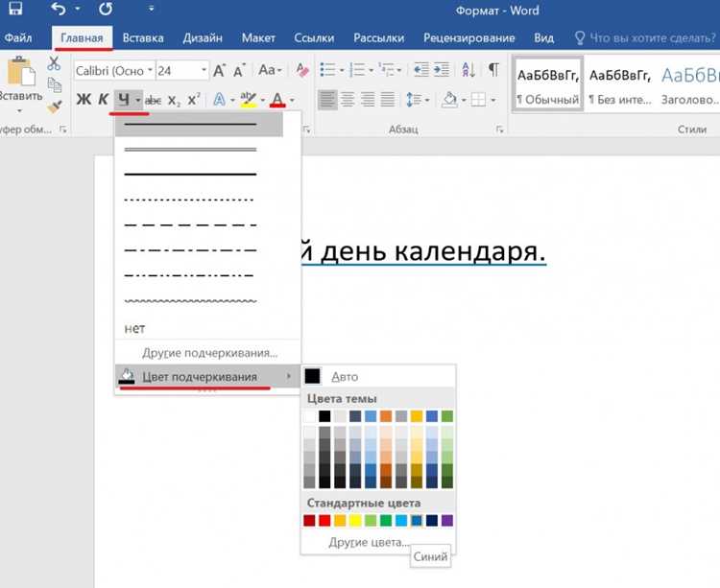Center the paragraph text
The width and height of the screenshot is (720, 588).
[x=348, y=100]
